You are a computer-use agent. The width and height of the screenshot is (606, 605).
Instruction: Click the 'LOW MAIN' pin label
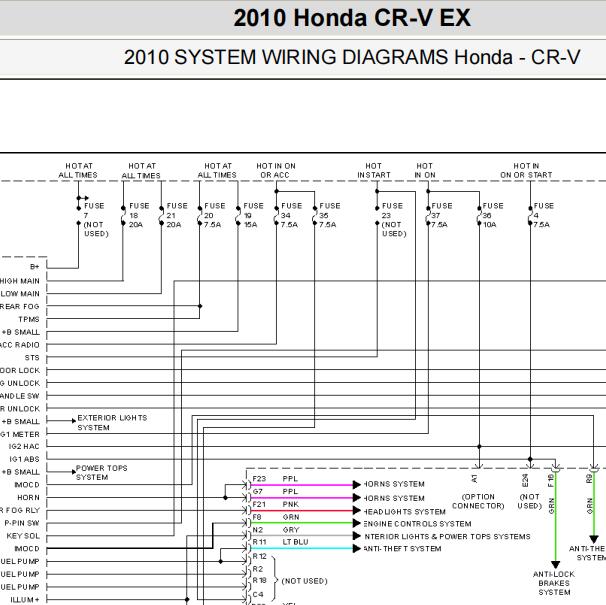click(20, 294)
